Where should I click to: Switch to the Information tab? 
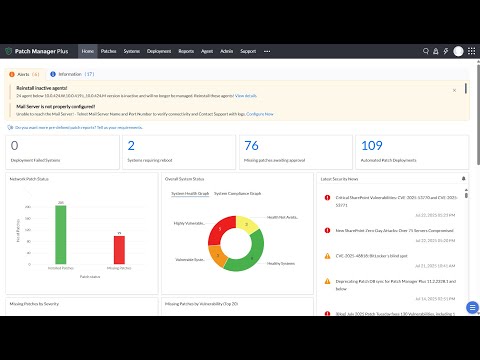[72, 74]
